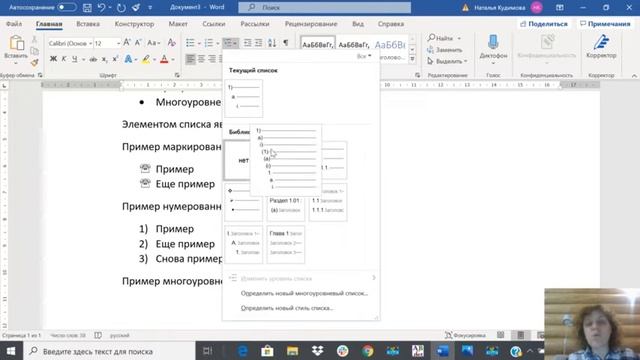Click the Focus (Фокусировка) status bar button
Viewport: 640px width, 360px height.
465,335
